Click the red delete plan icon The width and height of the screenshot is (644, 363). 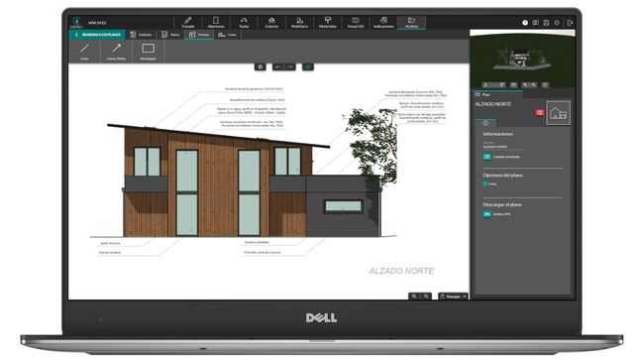click(540, 112)
